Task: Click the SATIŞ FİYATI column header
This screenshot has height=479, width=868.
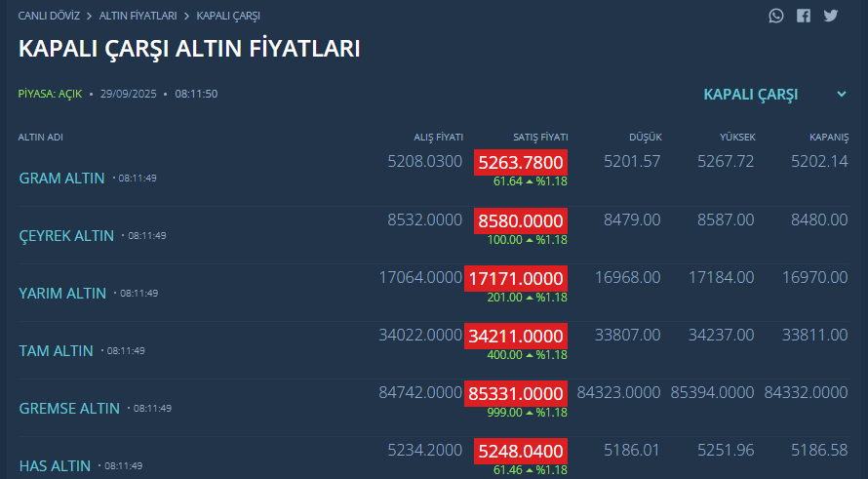Action: point(540,138)
